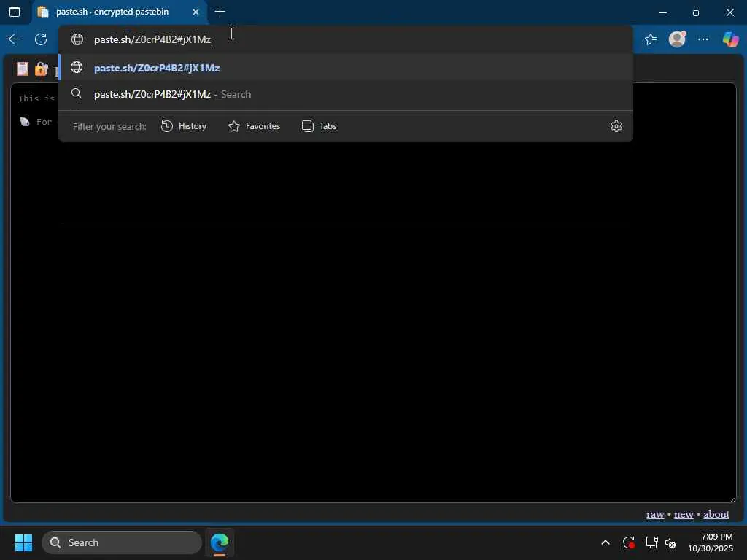Choose the paste.sh/Z0crP4B2#jX1Mz Search suggestion
This screenshot has width=747, height=560.
click(345, 94)
